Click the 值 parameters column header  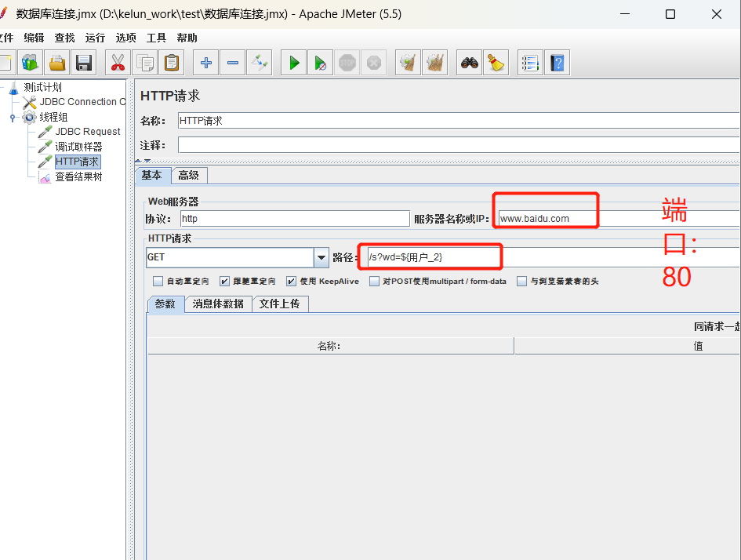[x=627, y=346]
